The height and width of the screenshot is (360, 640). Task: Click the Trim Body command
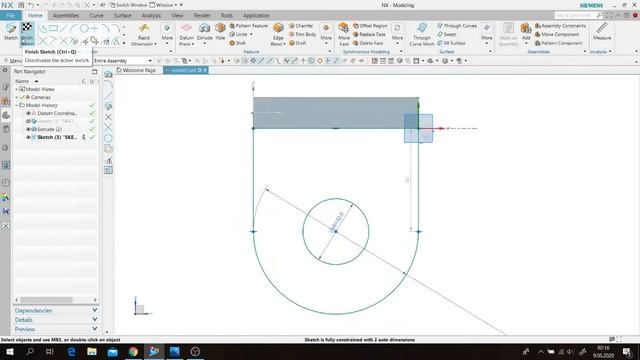302,34
